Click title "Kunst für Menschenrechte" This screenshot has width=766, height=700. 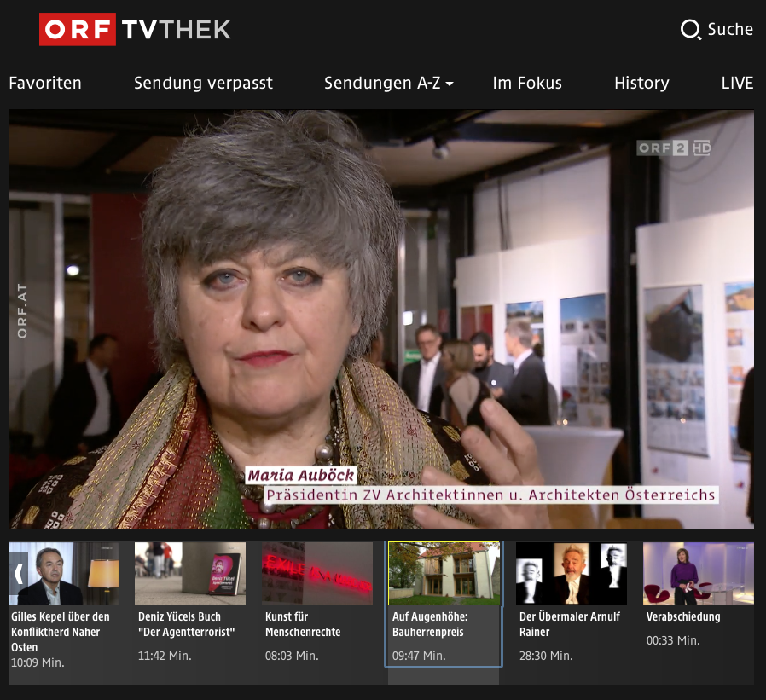click(303, 624)
